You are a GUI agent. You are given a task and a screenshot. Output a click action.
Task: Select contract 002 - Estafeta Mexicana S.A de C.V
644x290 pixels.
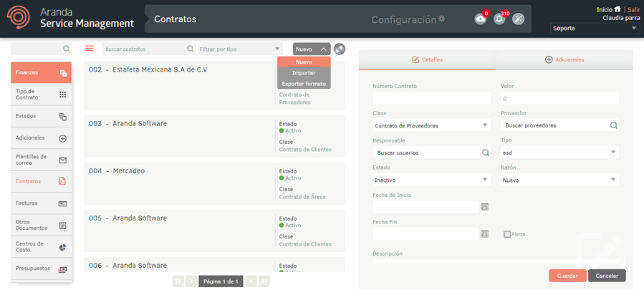pos(214,85)
